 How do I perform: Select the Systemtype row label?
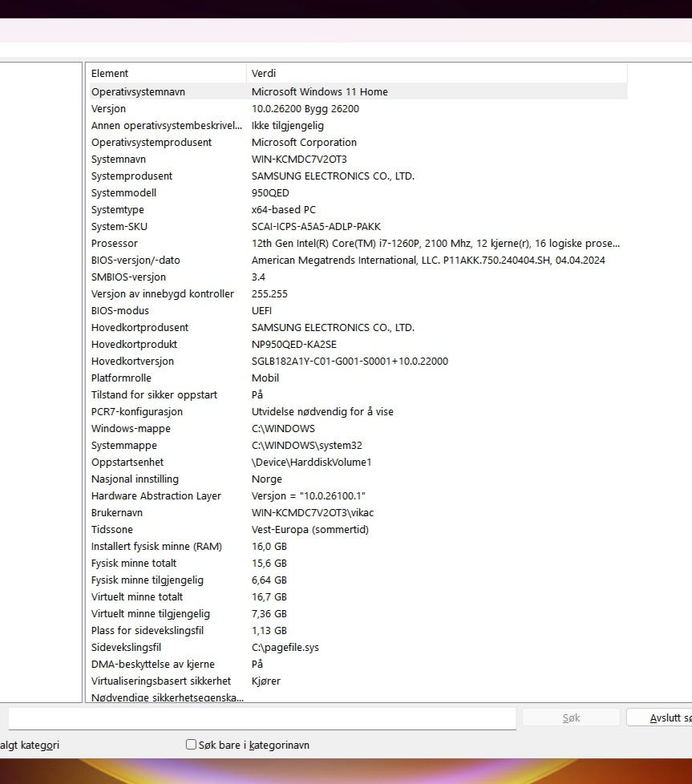118,209
